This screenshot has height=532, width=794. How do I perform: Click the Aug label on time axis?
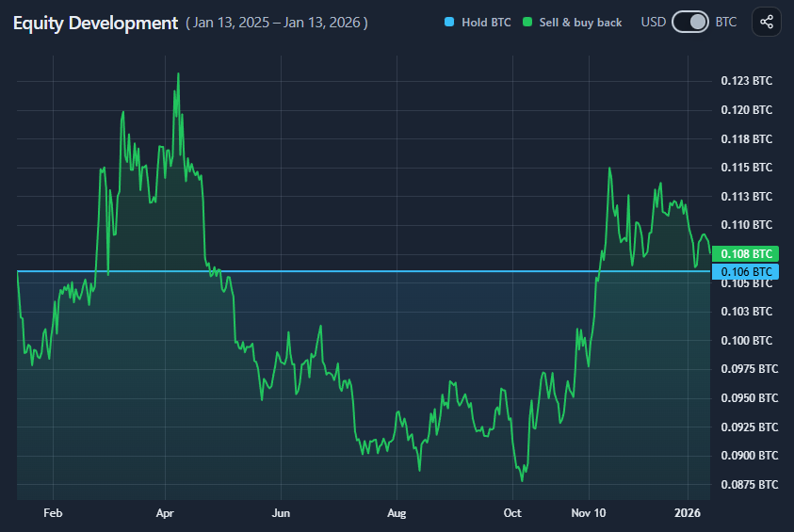(x=397, y=513)
